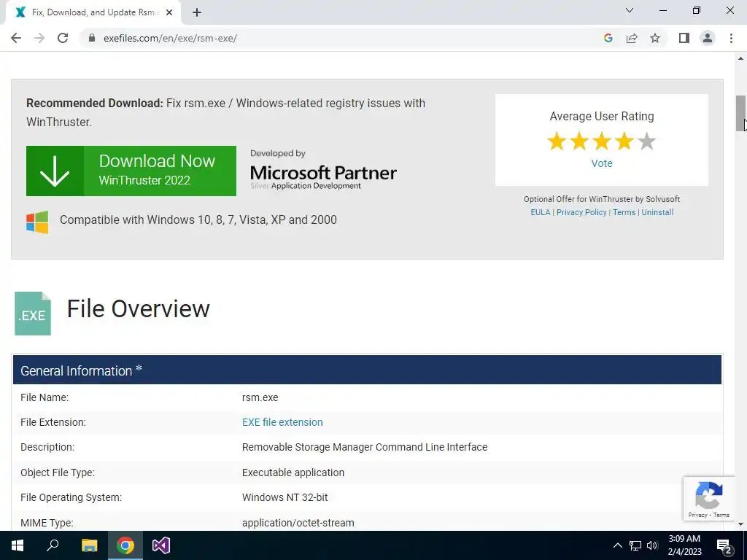Click the scrollbar up arrow

point(740,58)
